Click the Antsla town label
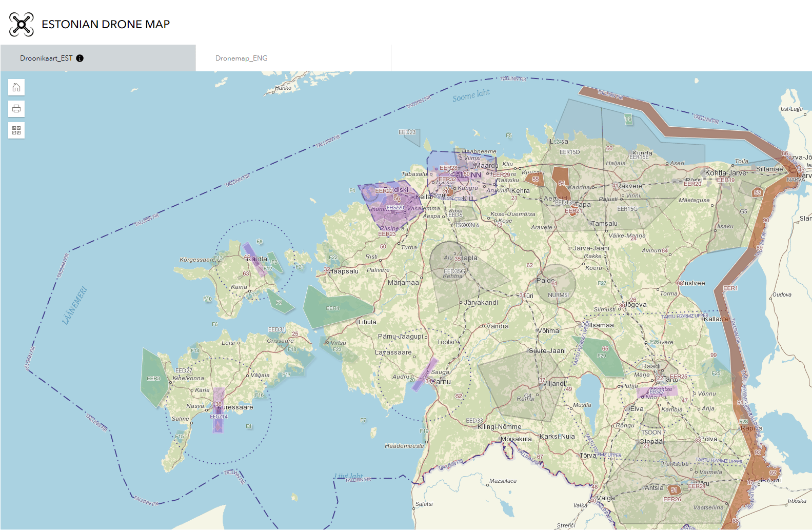Viewport: 812px width, 530px height. (654, 488)
